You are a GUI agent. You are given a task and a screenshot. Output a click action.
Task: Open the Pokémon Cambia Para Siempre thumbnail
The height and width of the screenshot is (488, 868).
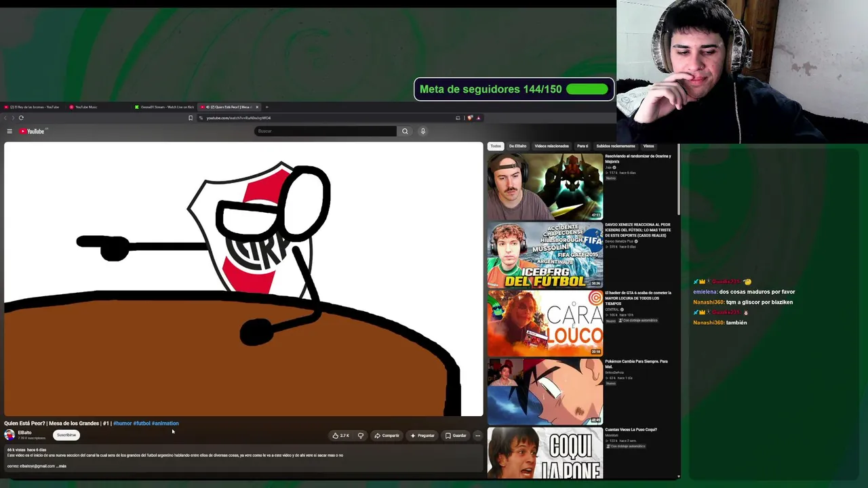pos(545,392)
